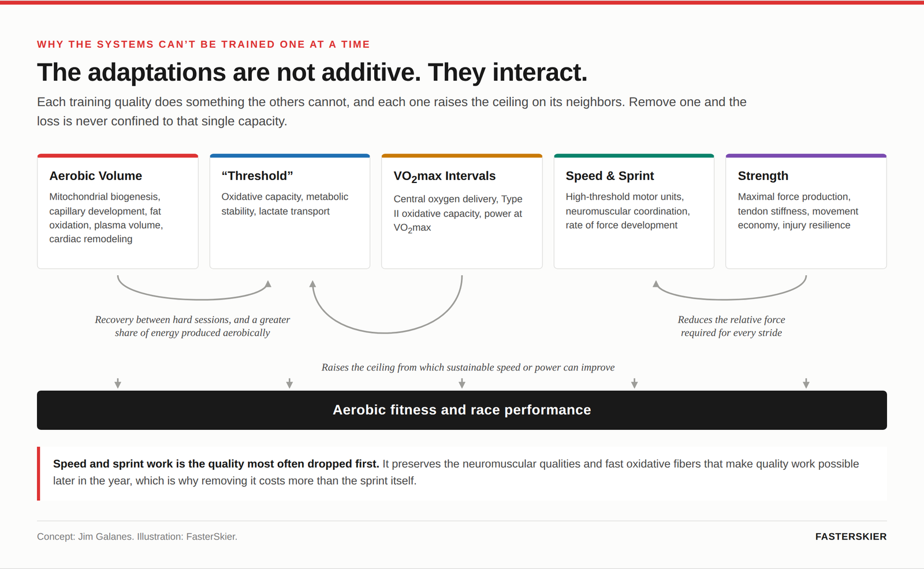Click the down arrow below Threshold card

click(290, 383)
